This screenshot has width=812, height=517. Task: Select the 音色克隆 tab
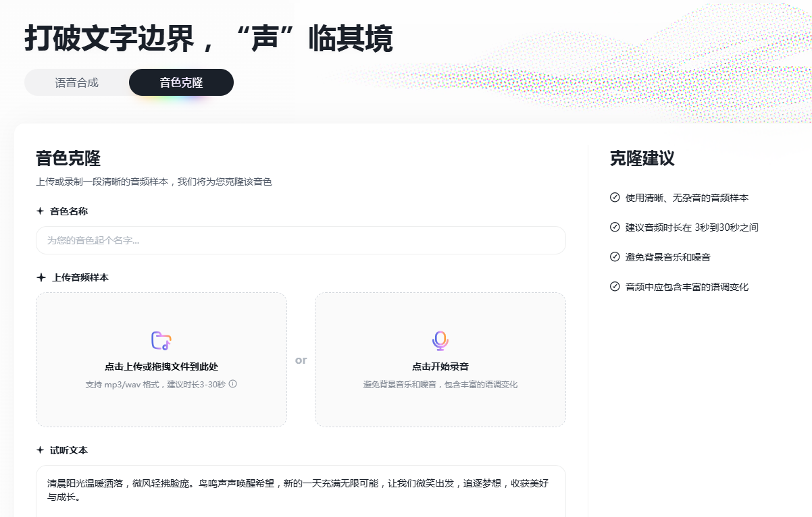click(181, 82)
